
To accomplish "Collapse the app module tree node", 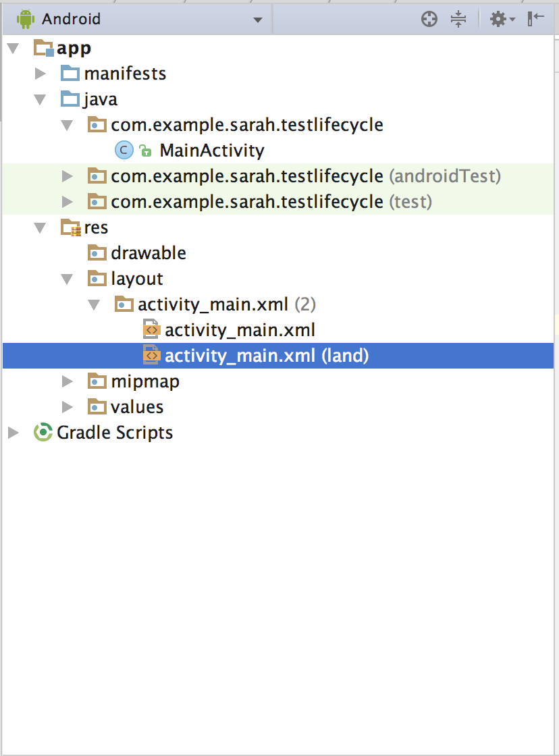I will 14,48.
